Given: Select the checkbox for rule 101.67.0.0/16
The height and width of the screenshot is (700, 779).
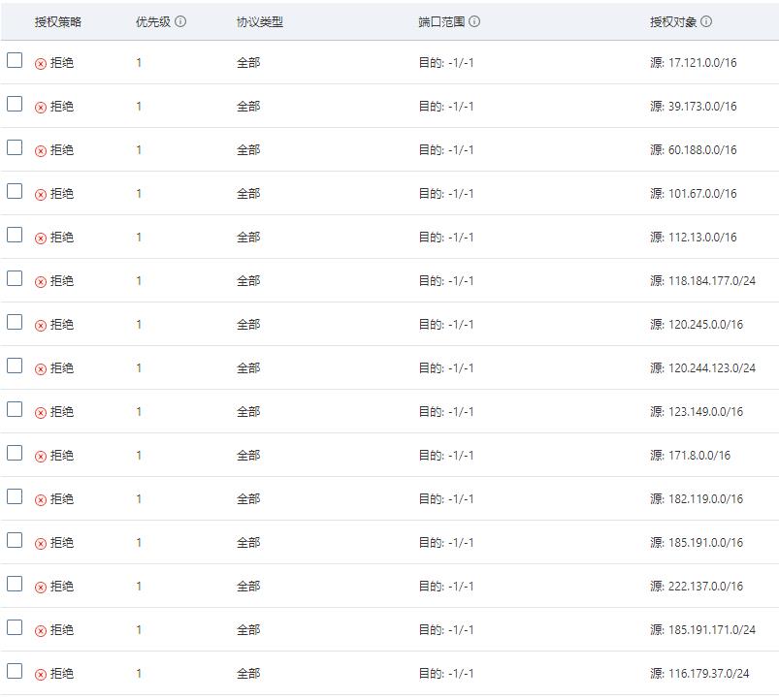Looking at the screenshot, I should 15,191.
